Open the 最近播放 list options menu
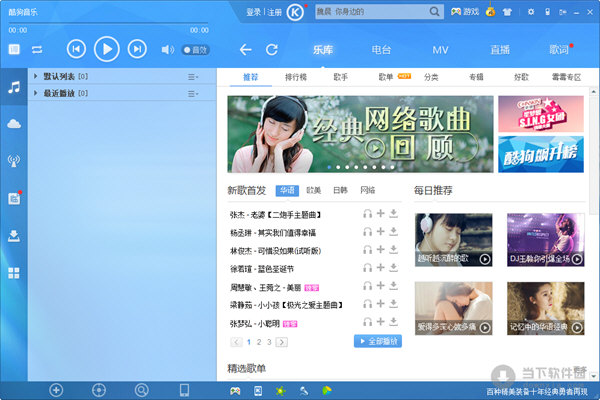 point(193,94)
